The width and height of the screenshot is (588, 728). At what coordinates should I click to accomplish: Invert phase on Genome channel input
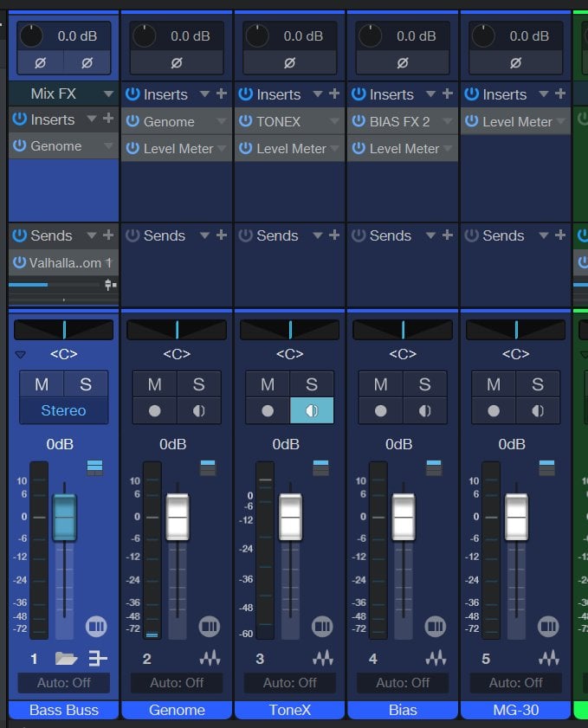(177, 62)
